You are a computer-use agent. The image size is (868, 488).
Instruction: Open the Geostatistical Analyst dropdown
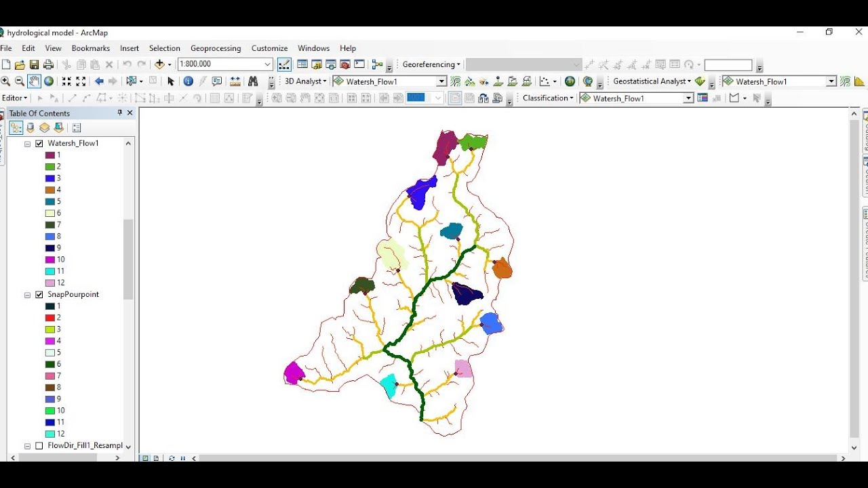652,81
